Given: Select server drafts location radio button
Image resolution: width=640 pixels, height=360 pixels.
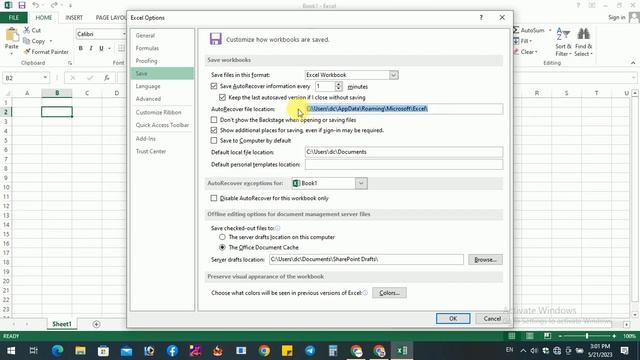Looking at the screenshot, I should point(222,237).
